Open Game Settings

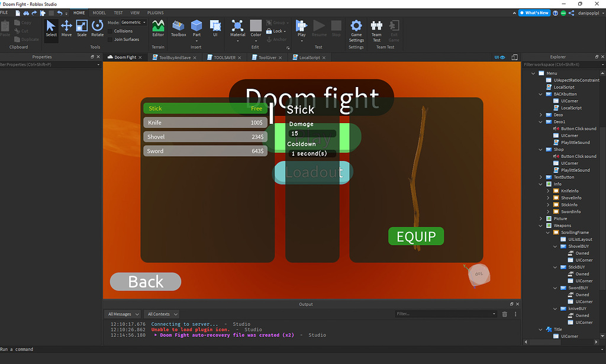tap(356, 27)
